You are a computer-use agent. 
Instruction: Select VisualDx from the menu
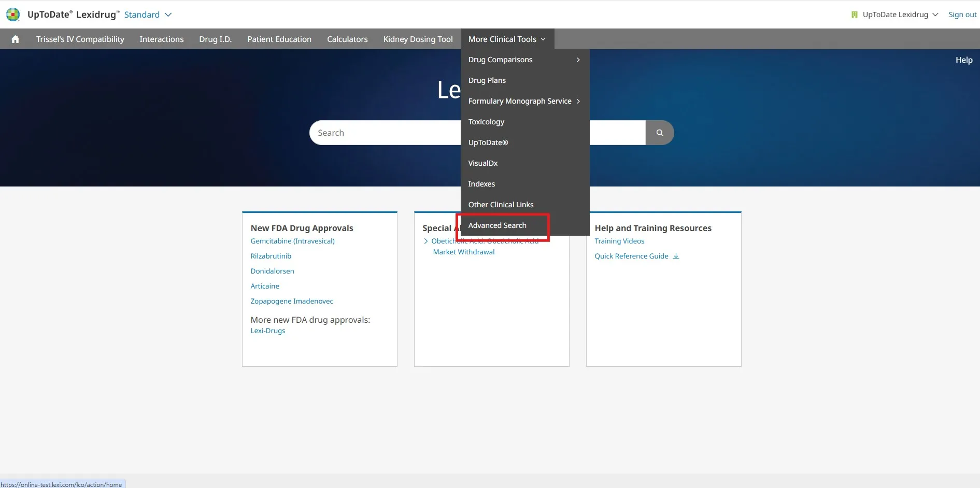click(525, 163)
